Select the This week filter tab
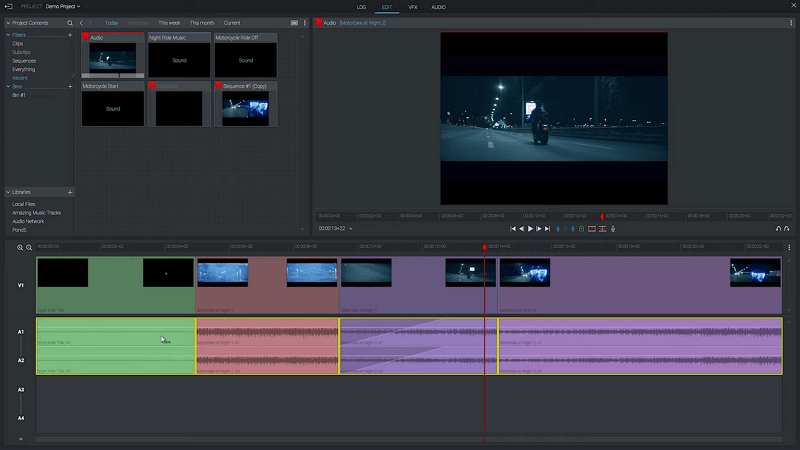 [x=169, y=23]
